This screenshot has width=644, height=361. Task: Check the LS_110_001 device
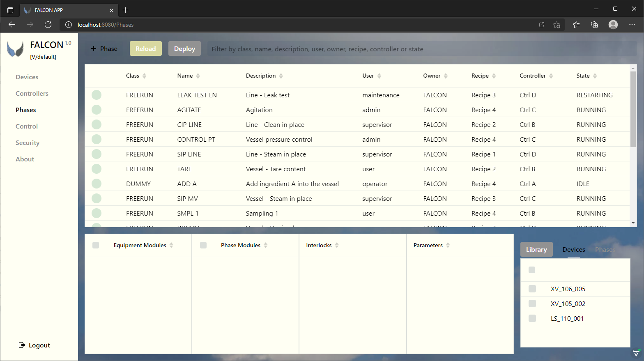[x=532, y=318]
